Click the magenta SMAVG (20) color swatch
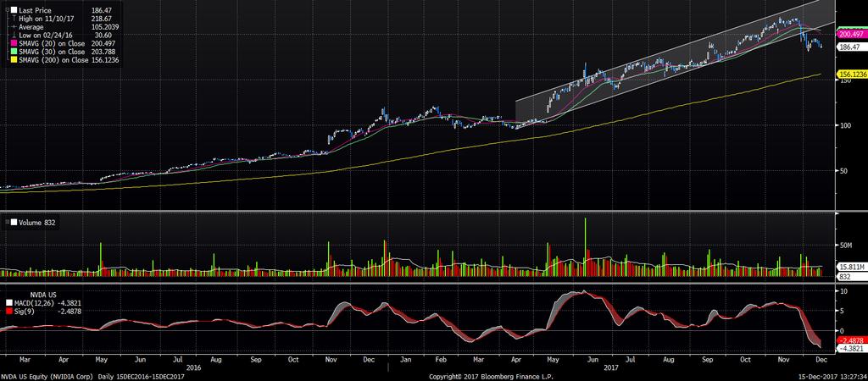868x381 pixels. pyautogui.click(x=14, y=43)
